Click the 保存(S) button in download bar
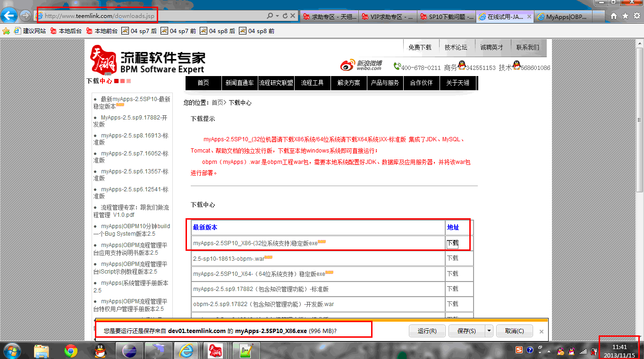Viewport: 644px width, 359px height. pos(466,331)
